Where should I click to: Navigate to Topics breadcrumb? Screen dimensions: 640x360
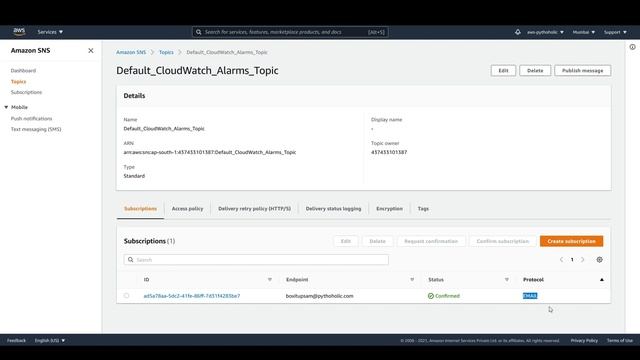click(x=166, y=52)
